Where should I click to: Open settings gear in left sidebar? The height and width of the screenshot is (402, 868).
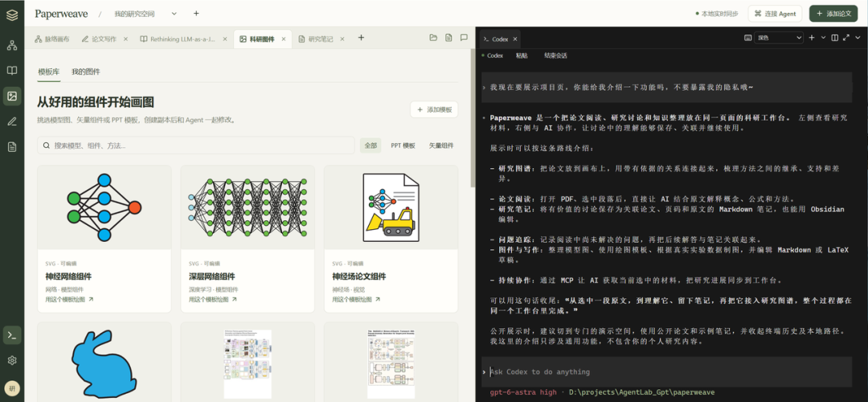(11, 360)
